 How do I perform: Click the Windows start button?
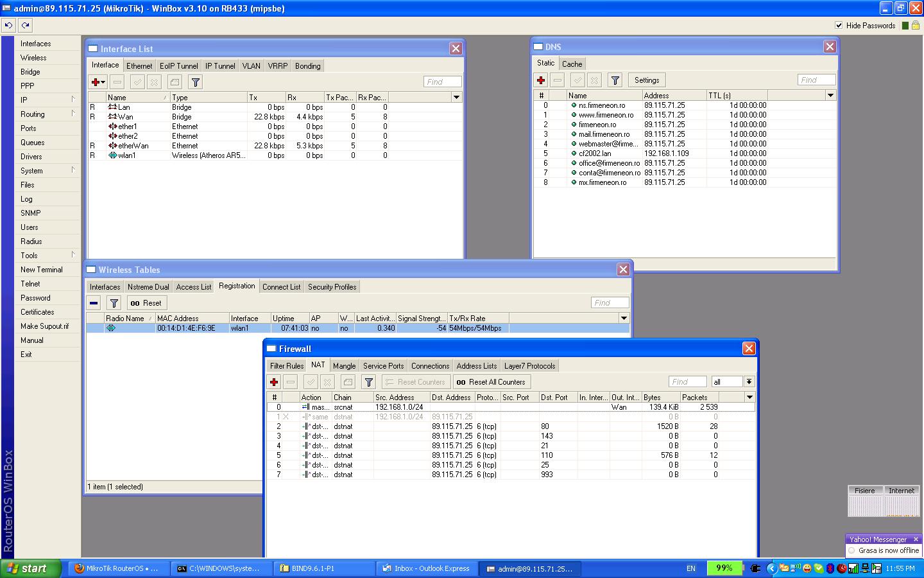pos(31,568)
